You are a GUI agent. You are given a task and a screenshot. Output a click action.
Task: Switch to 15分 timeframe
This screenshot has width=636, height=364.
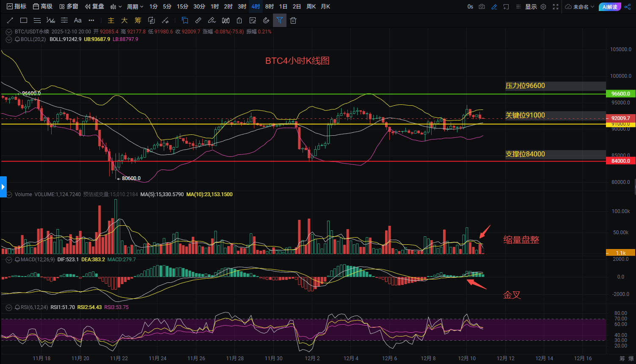182,6
